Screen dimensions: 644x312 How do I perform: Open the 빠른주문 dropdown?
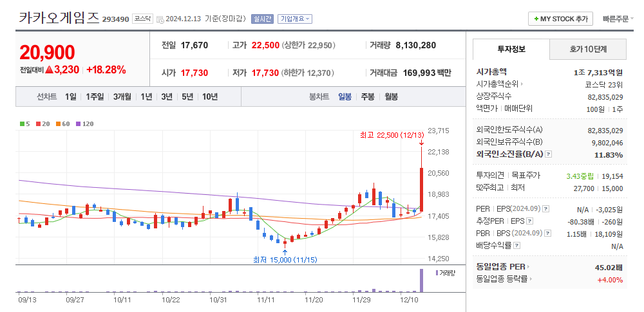pos(618,19)
